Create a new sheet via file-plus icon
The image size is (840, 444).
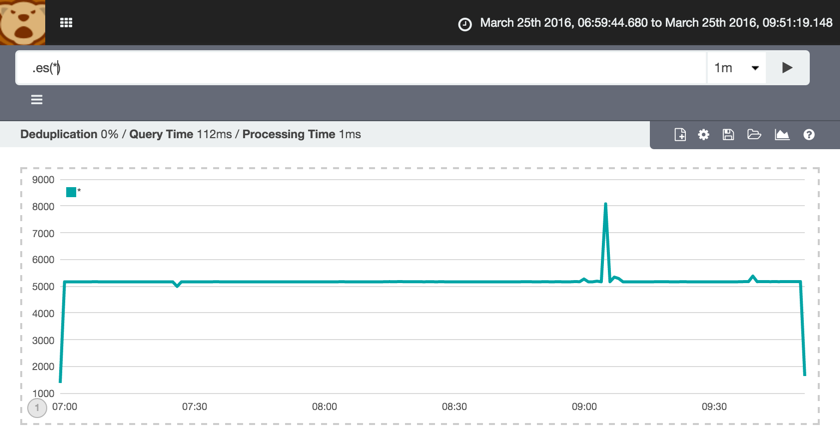coord(680,135)
